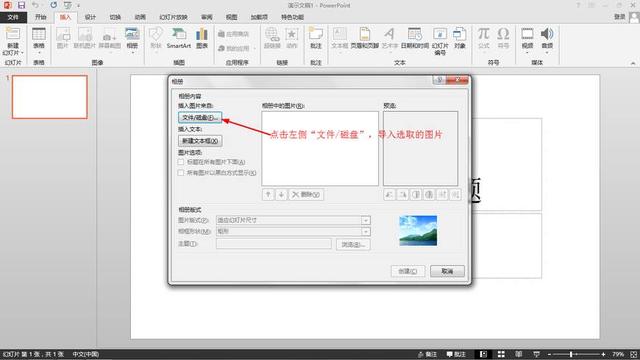Image resolution: width=640 pixels, height=360 pixels.
Task: Open the Audio (音频) dropdown in ribbon
Action: (547, 49)
